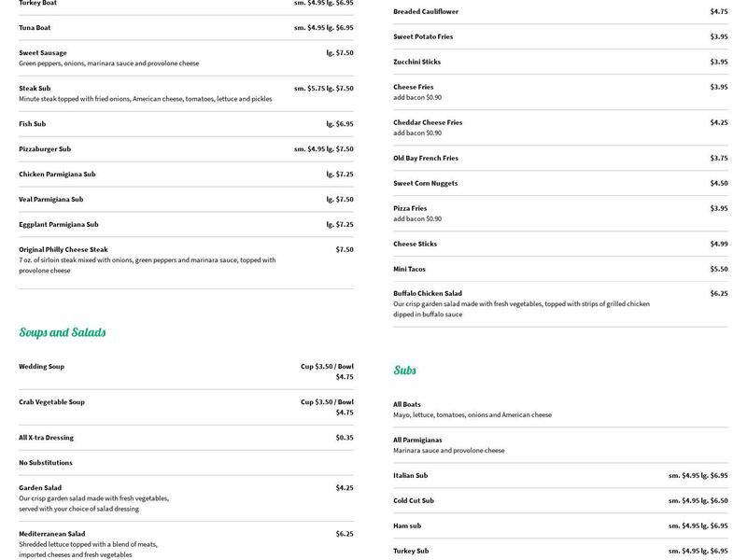Open the Garden Salad item
This screenshot has height=560, width=747.
pyautogui.click(x=40, y=488)
